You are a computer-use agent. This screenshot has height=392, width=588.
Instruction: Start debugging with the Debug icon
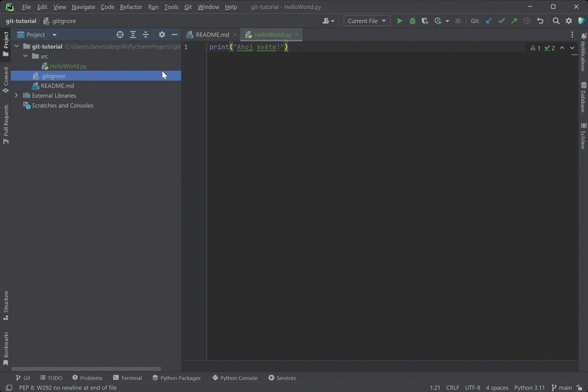(412, 21)
